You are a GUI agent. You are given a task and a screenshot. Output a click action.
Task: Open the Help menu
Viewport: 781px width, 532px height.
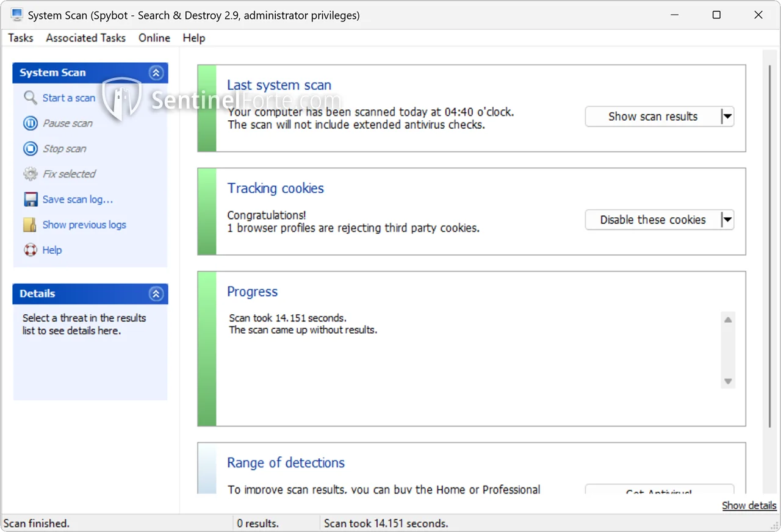pyautogui.click(x=194, y=38)
